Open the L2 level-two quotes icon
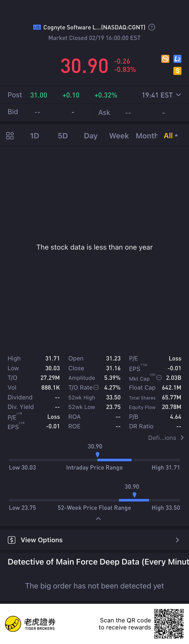This screenshot has height=644, width=189. pos(177,59)
